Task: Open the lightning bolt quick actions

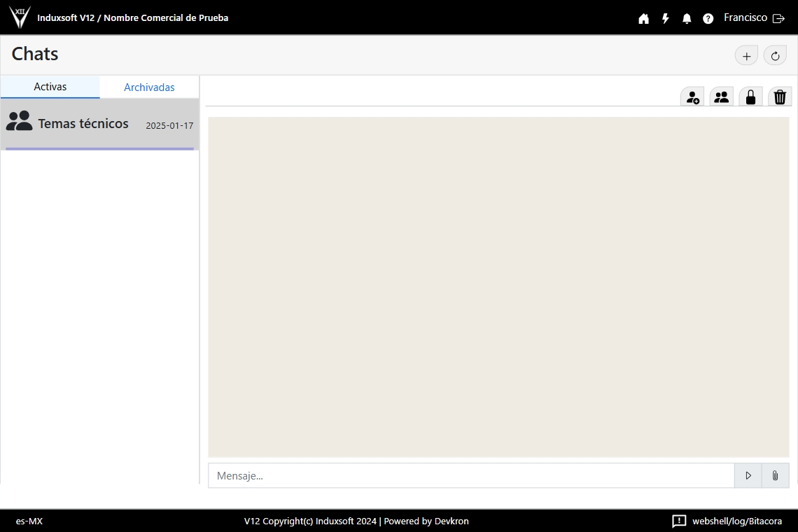Action: coord(665,19)
